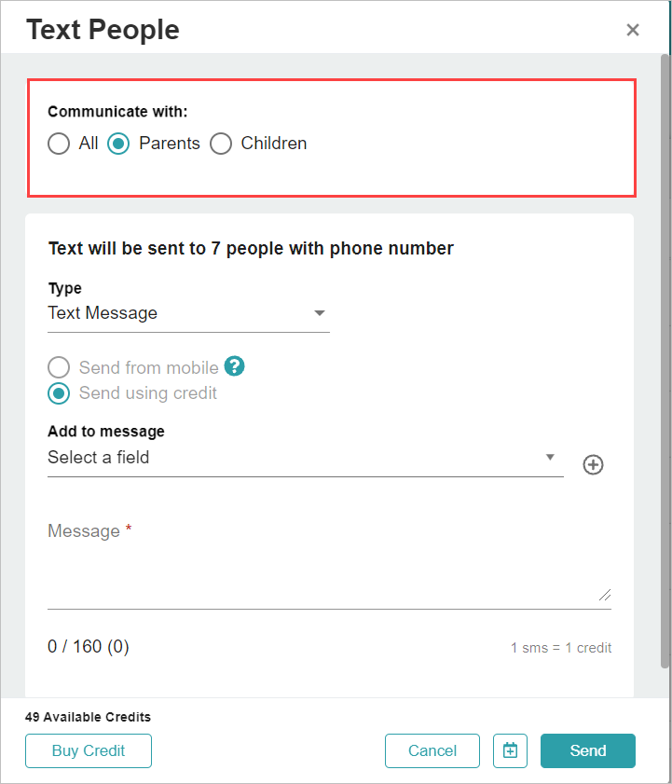Select the All radio button
Viewport: 672px width, 784px height.
click(x=59, y=144)
